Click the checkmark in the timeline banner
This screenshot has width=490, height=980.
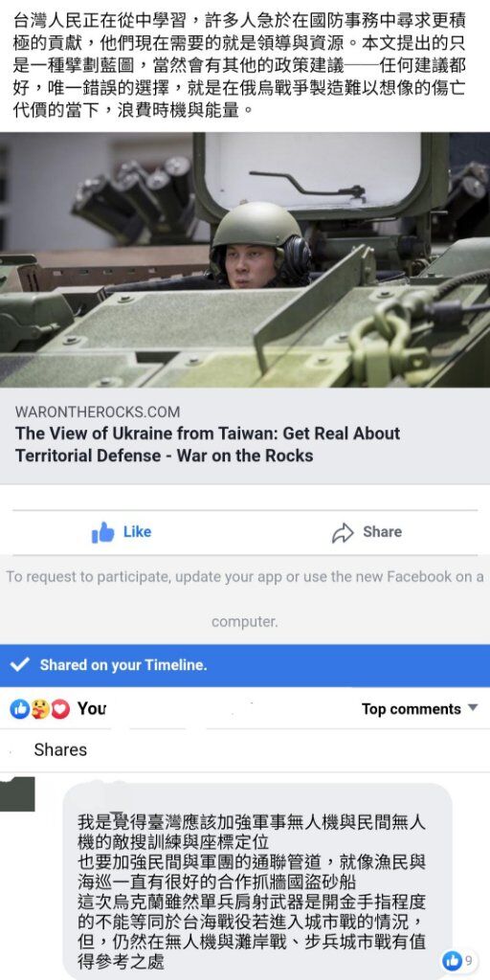[19, 664]
